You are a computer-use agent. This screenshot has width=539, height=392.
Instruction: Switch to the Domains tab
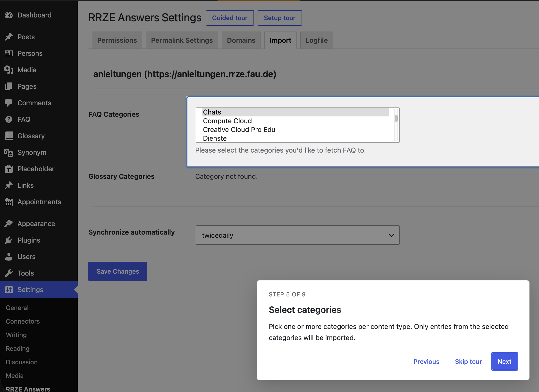coord(241,40)
